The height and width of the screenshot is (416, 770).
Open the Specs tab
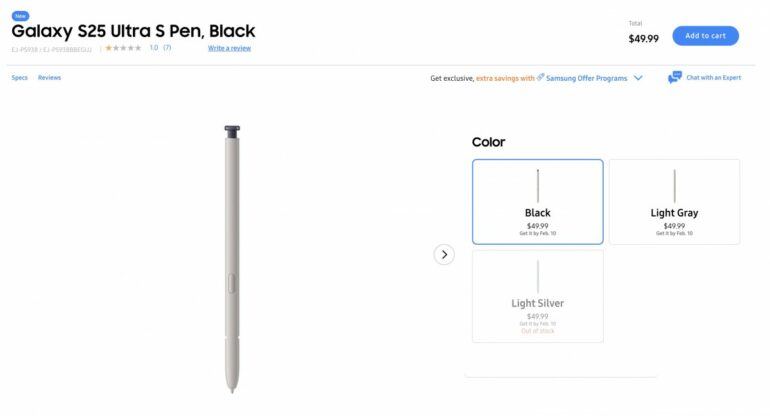pyautogui.click(x=19, y=78)
